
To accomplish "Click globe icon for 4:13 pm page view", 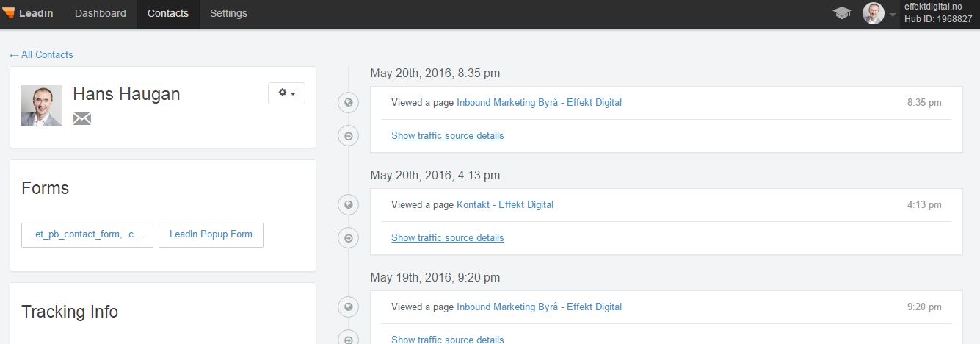I will 349,205.
